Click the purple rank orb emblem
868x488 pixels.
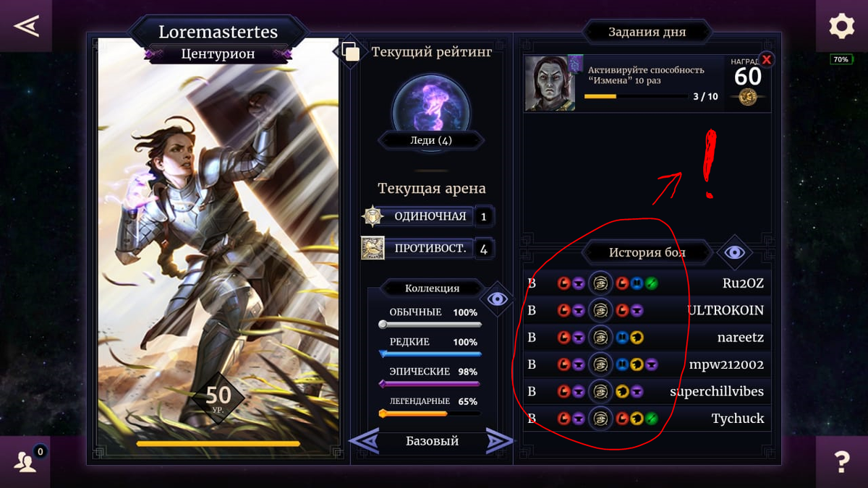(431, 108)
